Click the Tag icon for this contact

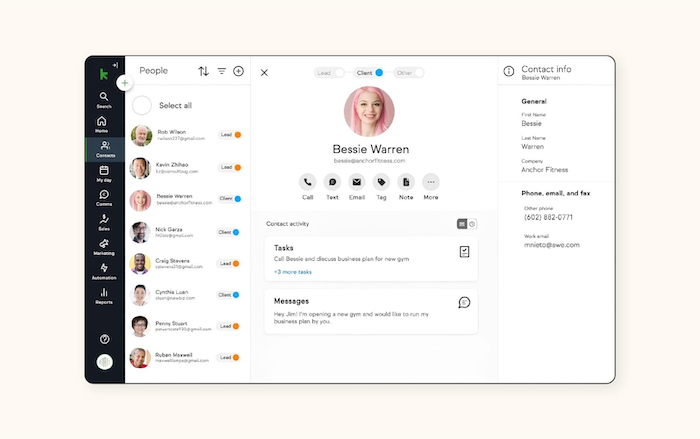[381, 182]
